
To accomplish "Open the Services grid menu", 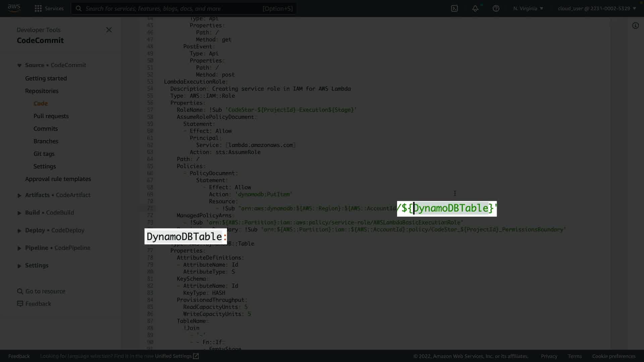I will coord(38,8).
